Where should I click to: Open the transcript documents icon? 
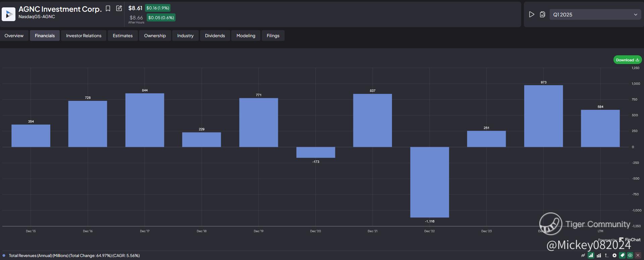[542, 14]
